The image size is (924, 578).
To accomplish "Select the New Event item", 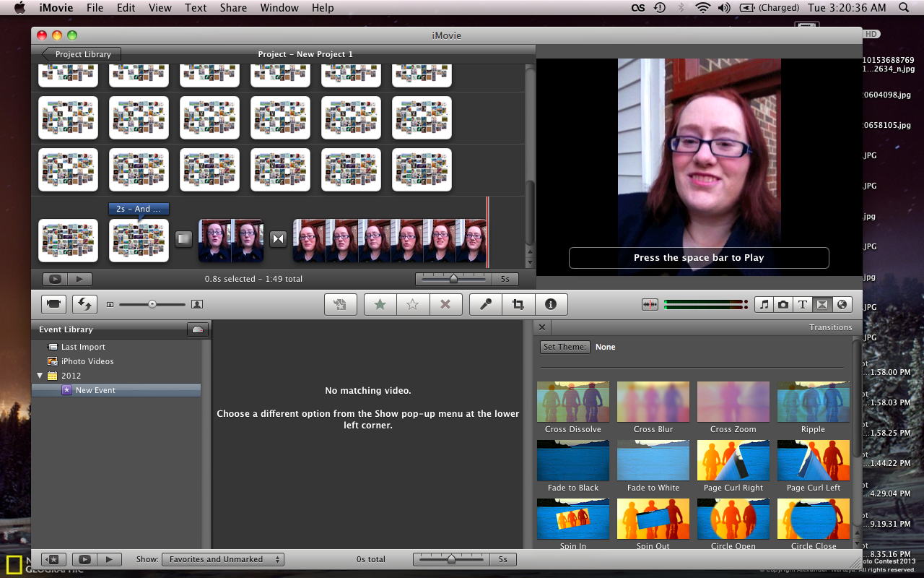I will 116,390.
